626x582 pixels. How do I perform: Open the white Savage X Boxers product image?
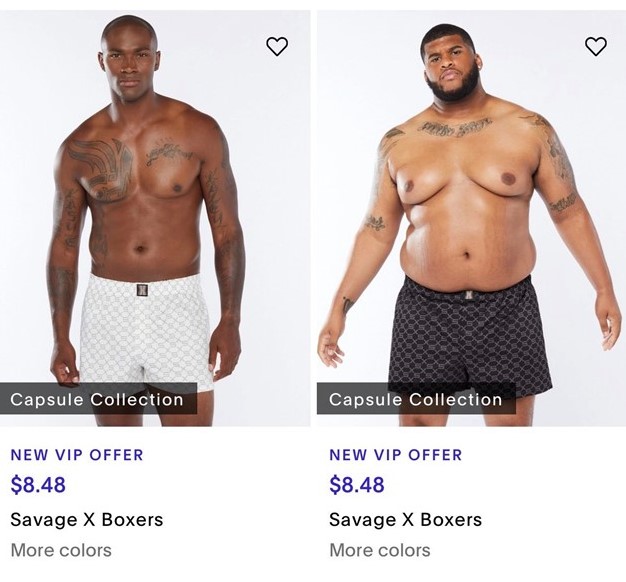coord(155,218)
